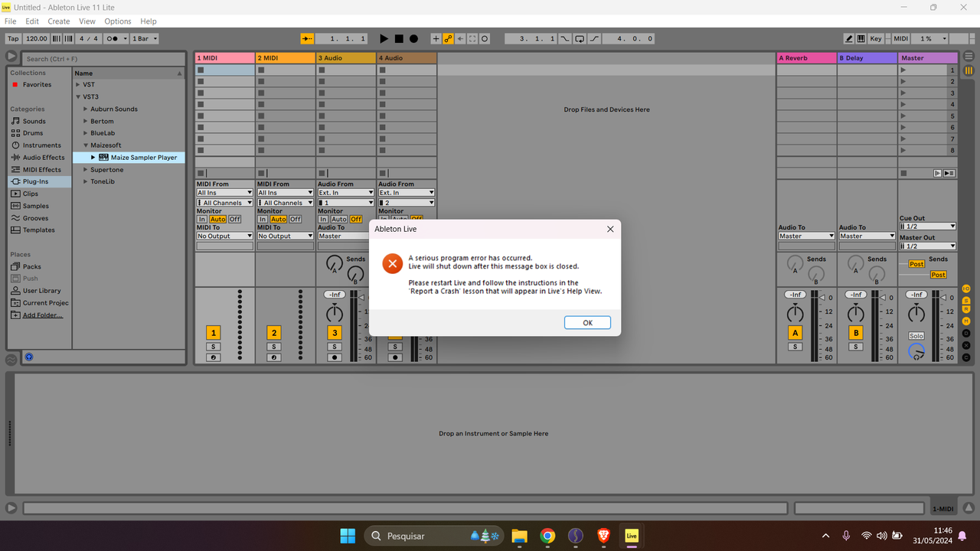
Task: Solo track 1 MIDI with S button
Action: click(214, 347)
